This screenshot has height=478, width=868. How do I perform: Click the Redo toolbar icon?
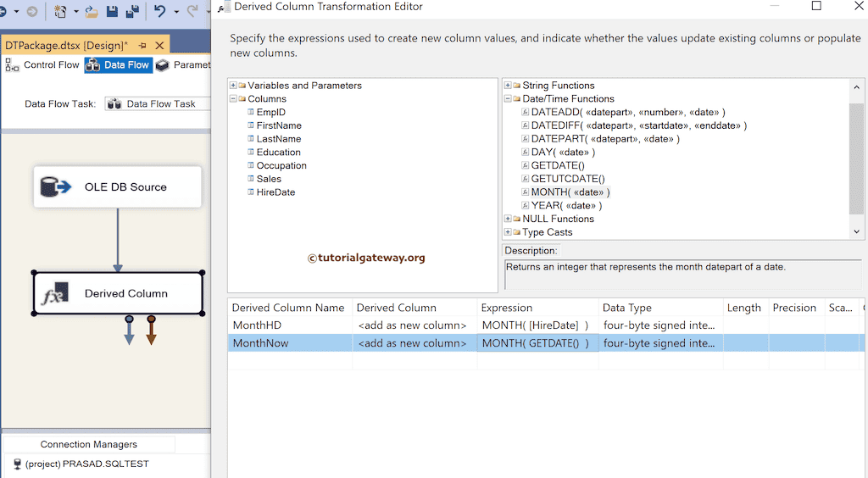pyautogui.click(x=192, y=11)
